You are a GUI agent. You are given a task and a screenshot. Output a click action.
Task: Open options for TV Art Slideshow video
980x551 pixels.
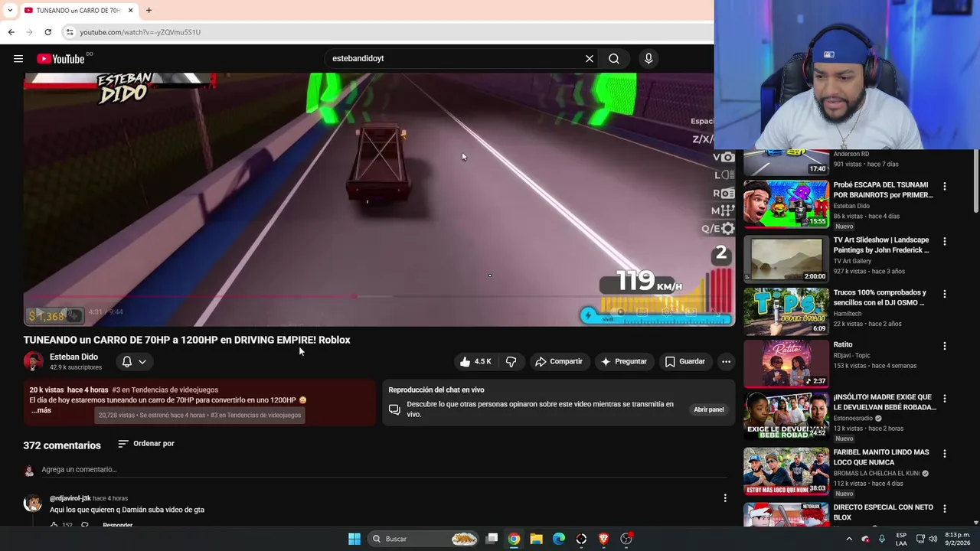[944, 241]
